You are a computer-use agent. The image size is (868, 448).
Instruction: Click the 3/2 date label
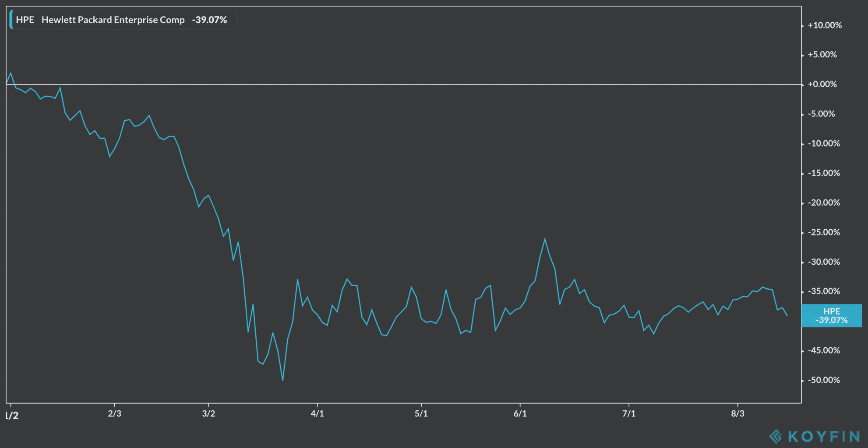[208, 414]
